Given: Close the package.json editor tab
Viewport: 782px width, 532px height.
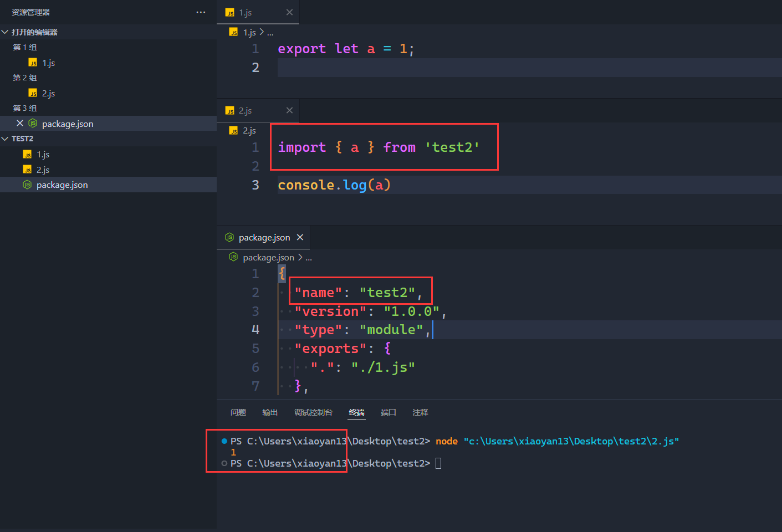Looking at the screenshot, I should click(x=300, y=237).
